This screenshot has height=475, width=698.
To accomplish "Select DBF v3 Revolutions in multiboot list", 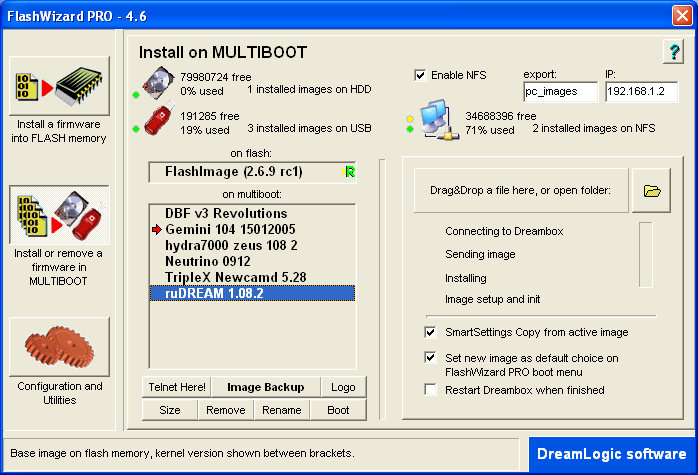I will 252,213.
